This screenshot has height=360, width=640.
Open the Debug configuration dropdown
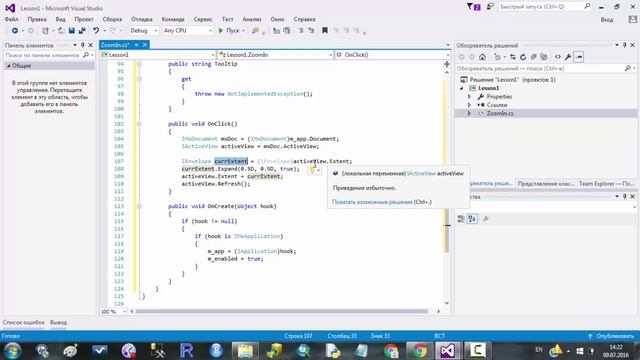point(144,31)
